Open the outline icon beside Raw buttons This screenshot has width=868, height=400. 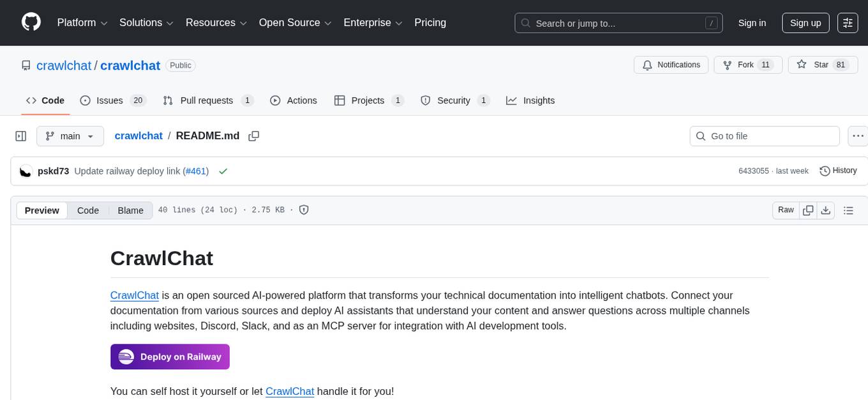(848, 210)
